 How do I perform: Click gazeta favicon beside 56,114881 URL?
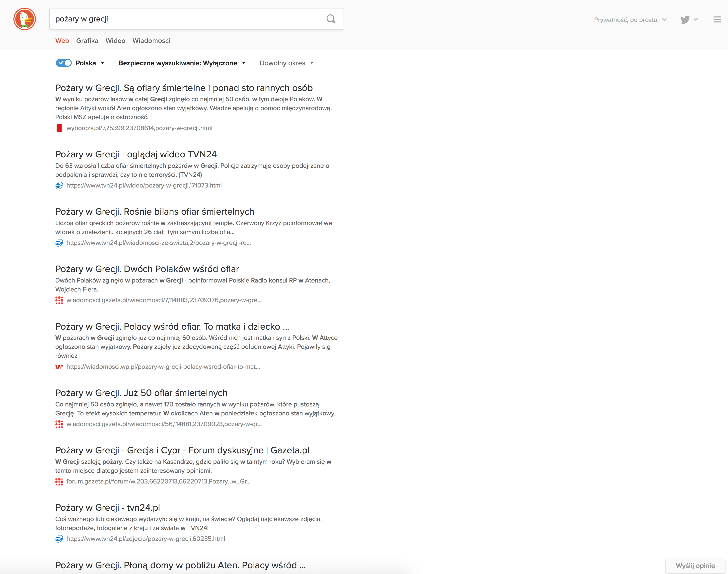point(59,424)
